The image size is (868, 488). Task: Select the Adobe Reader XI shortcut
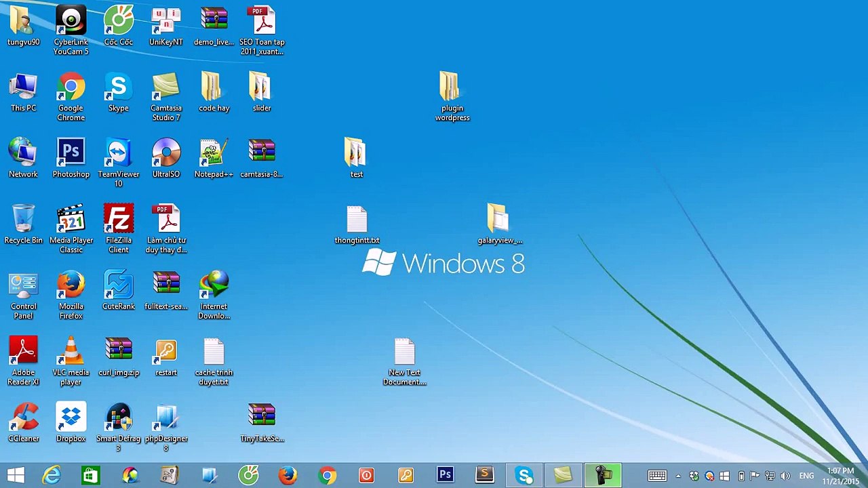pyautogui.click(x=23, y=361)
